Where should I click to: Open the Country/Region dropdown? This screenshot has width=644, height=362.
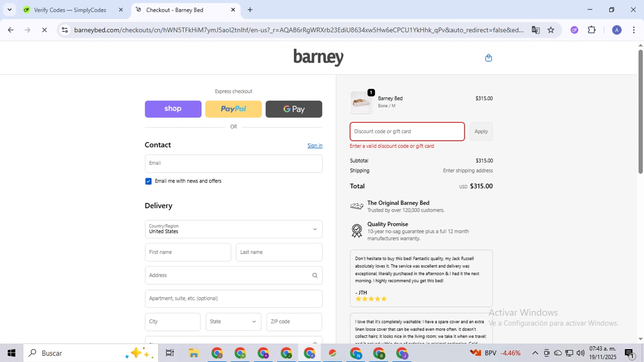click(x=234, y=229)
